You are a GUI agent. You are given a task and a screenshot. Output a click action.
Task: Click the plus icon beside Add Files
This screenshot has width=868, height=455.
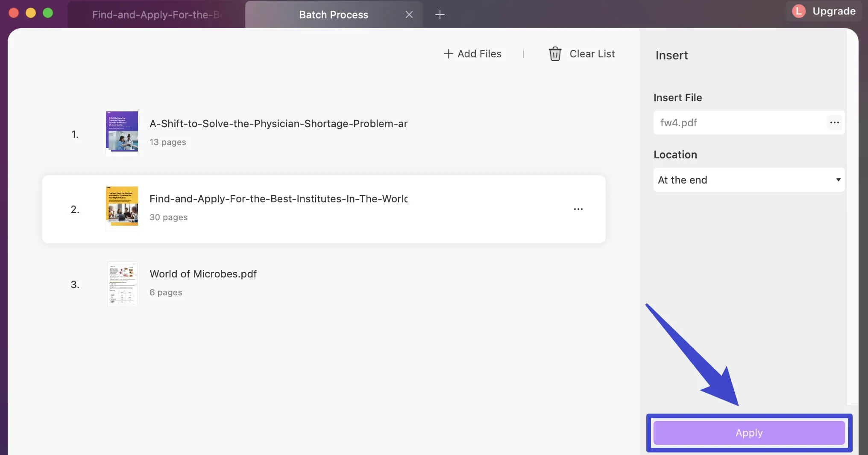point(448,54)
